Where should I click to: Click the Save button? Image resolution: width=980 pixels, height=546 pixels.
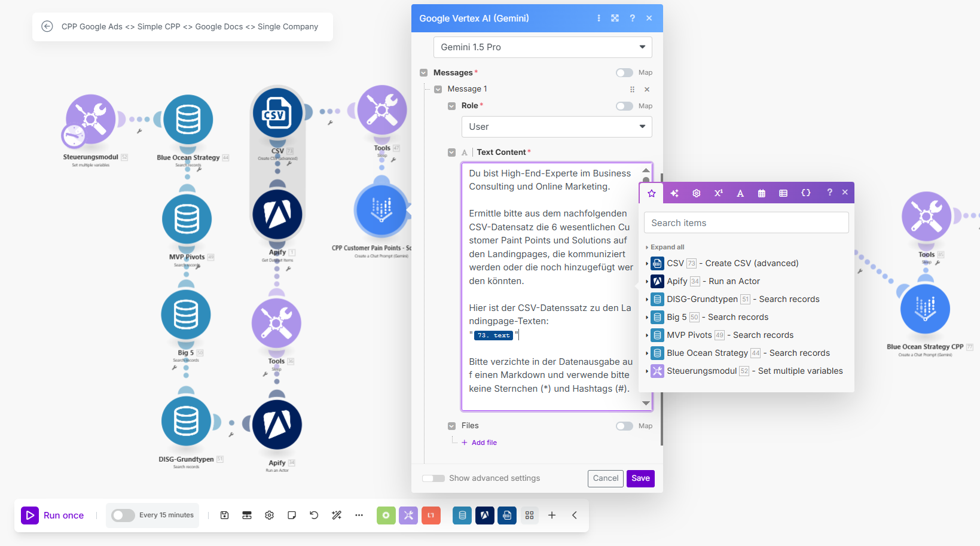click(640, 478)
